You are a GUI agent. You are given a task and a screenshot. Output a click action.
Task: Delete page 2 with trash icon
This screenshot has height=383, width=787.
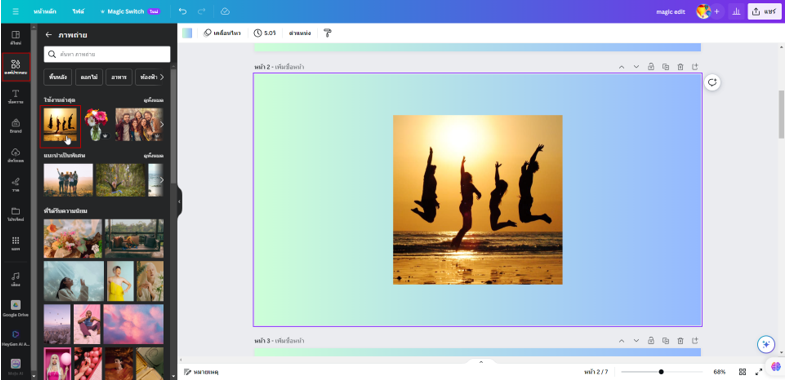pos(680,67)
